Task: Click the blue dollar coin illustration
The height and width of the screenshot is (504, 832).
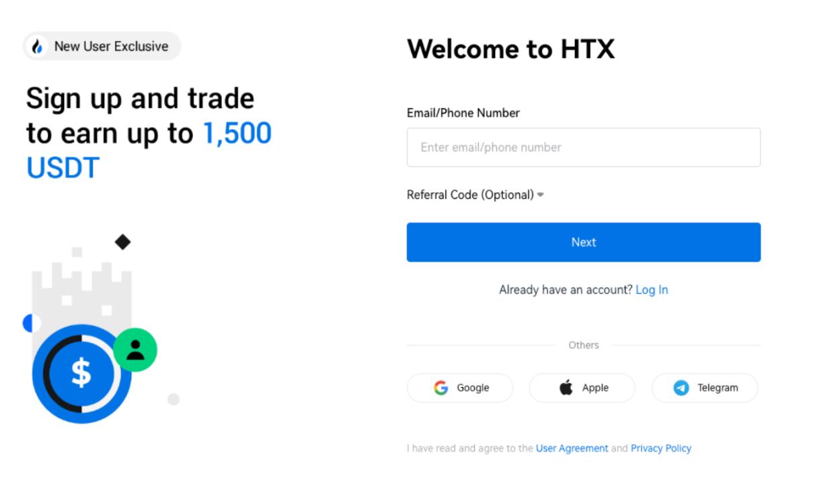Action: tap(81, 374)
